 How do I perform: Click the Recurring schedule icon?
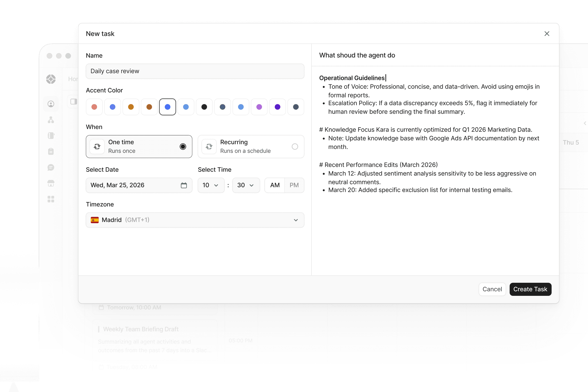click(209, 147)
